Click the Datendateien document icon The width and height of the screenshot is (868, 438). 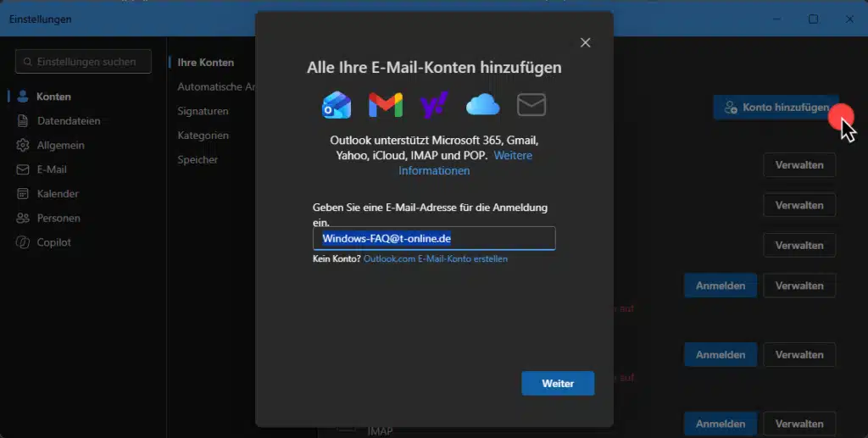[23, 120]
